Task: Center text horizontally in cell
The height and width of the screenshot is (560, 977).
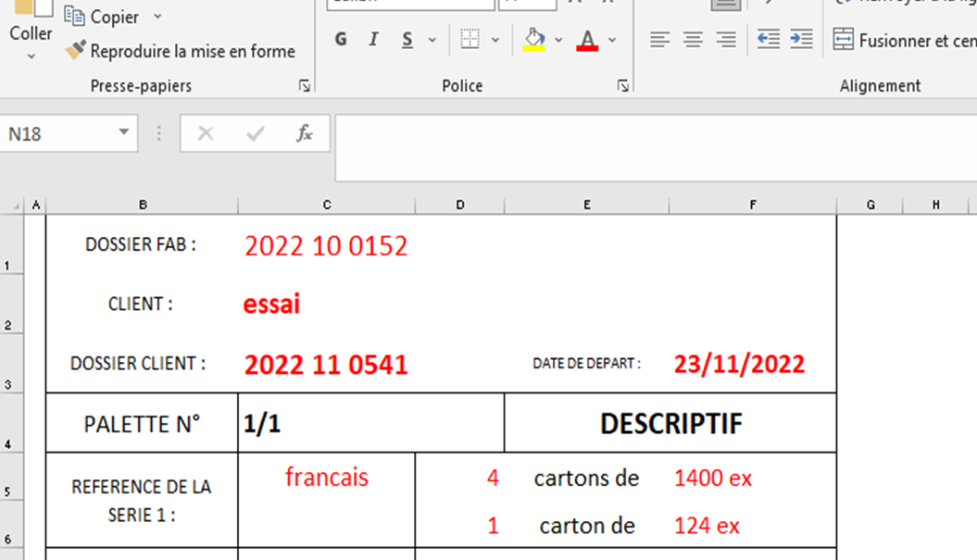Action: (x=693, y=40)
